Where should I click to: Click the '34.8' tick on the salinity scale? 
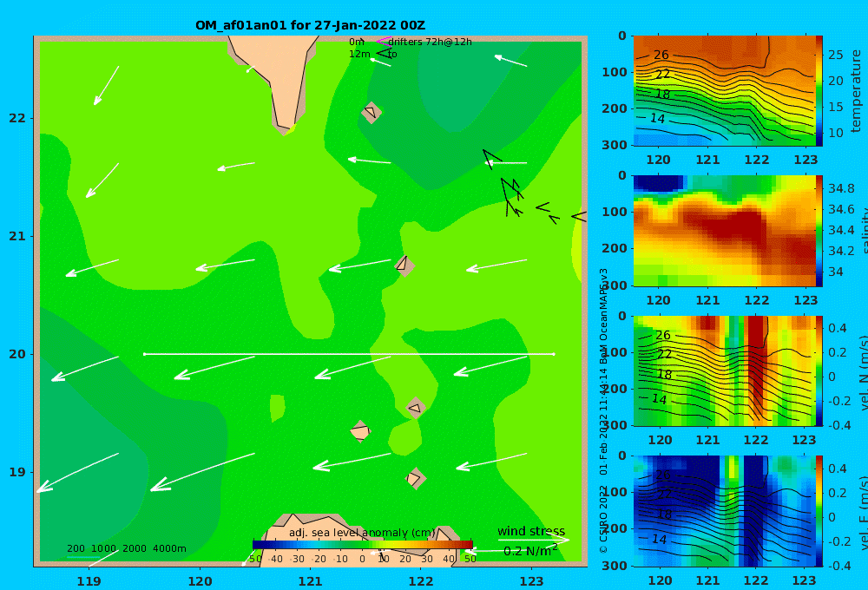841,188
